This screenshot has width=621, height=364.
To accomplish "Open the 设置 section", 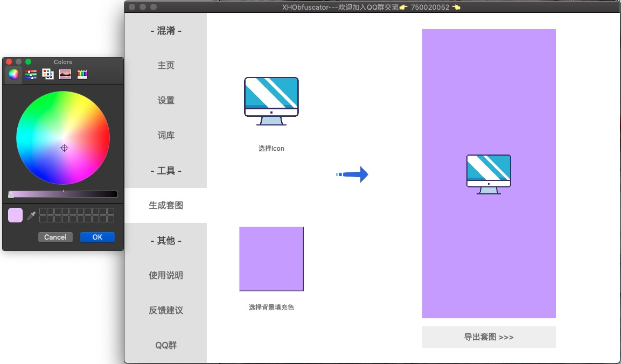I will tap(165, 100).
